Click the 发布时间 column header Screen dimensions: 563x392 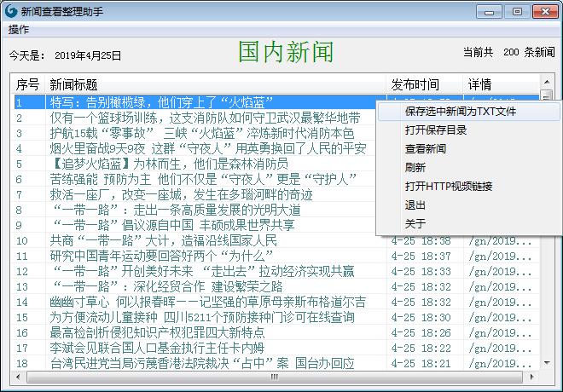click(424, 84)
